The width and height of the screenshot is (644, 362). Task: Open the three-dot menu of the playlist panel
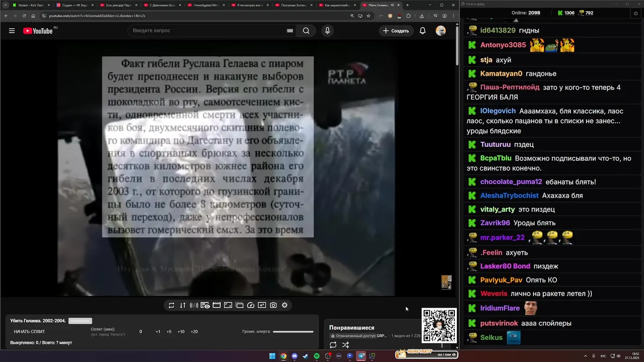click(442, 345)
